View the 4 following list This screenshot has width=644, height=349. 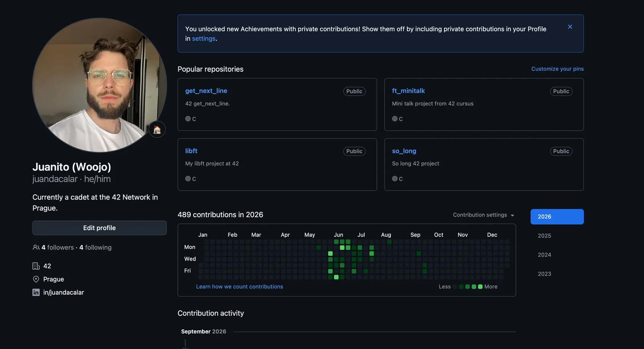[x=95, y=247]
